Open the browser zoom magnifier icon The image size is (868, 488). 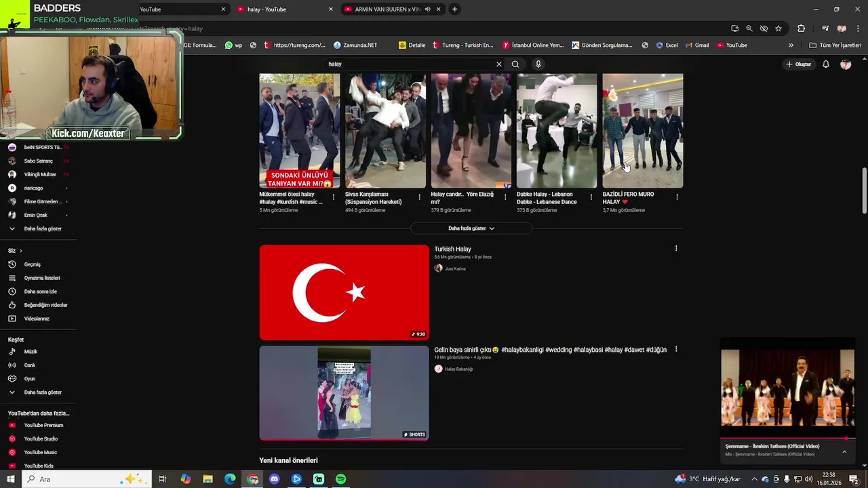coord(749,28)
